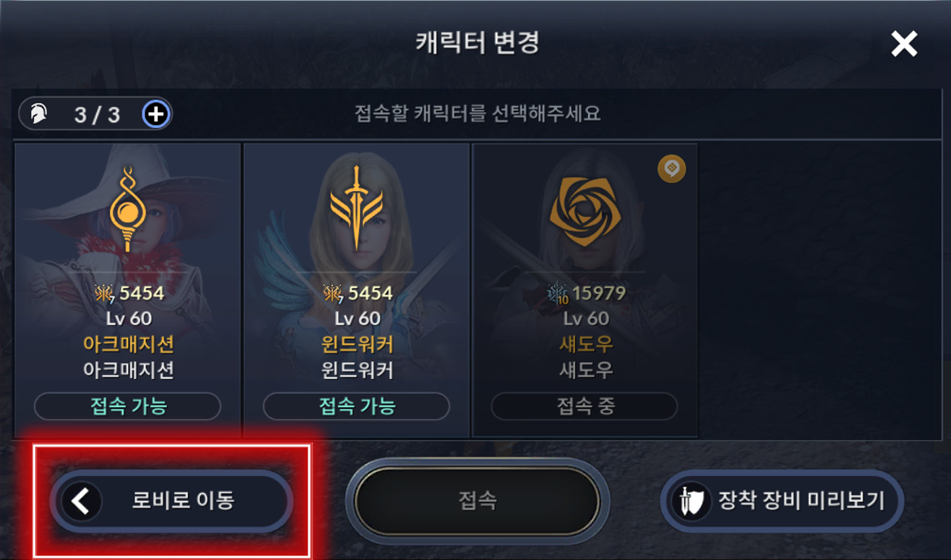The image size is (951, 560).
Task: Click the back arrow on 로비로 이동
Action: click(81, 501)
